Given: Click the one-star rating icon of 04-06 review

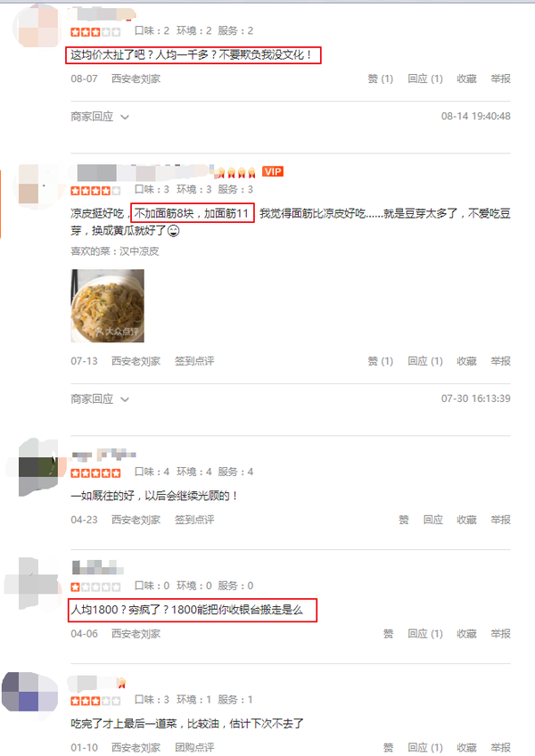Looking at the screenshot, I should pyautogui.click(x=95, y=588).
